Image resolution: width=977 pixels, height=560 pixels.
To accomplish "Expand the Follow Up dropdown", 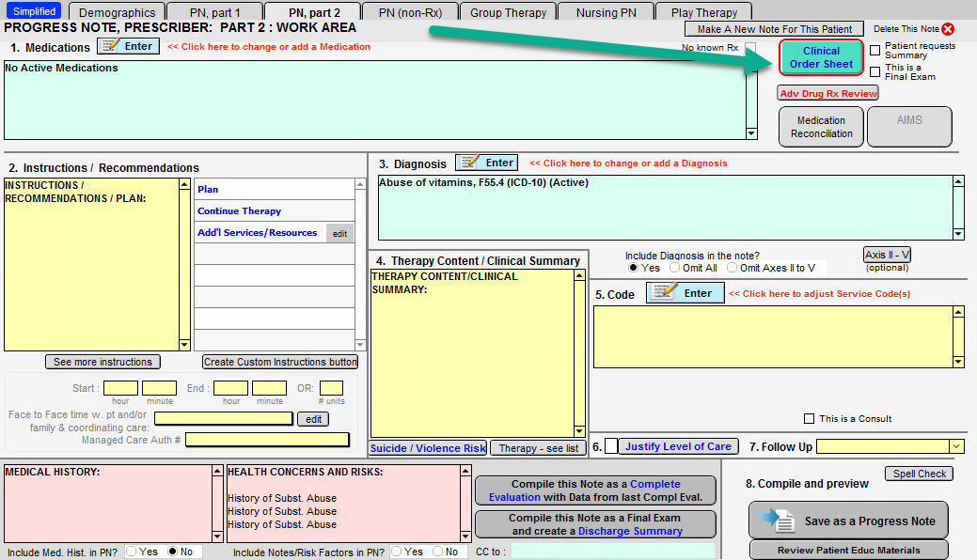I will [x=956, y=446].
